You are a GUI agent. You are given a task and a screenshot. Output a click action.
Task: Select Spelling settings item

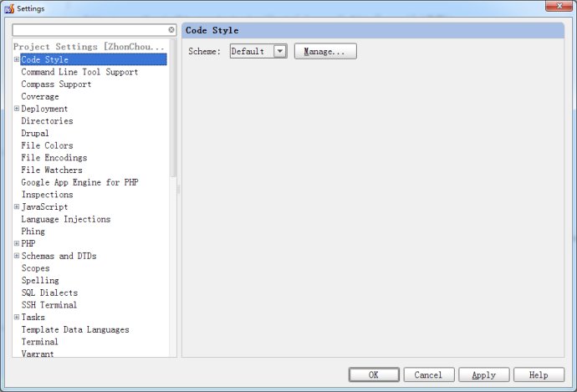tap(40, 280)
